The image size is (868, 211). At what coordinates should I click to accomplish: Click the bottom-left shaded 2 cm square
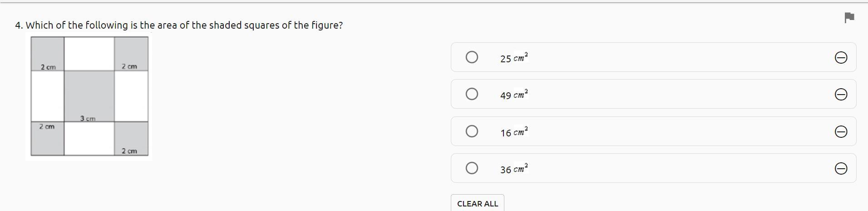click(x=48, y=139)
